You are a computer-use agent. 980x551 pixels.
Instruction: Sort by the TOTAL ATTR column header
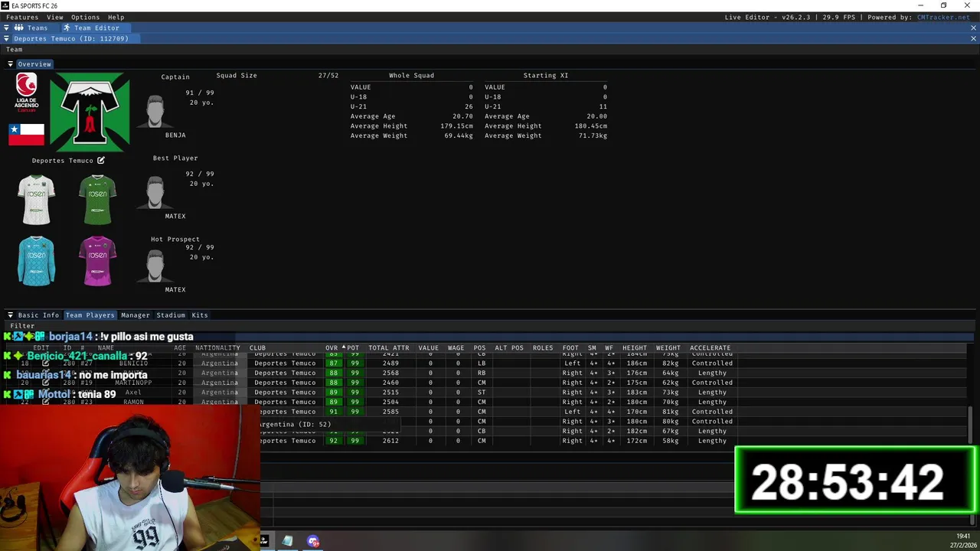[389, 348]
